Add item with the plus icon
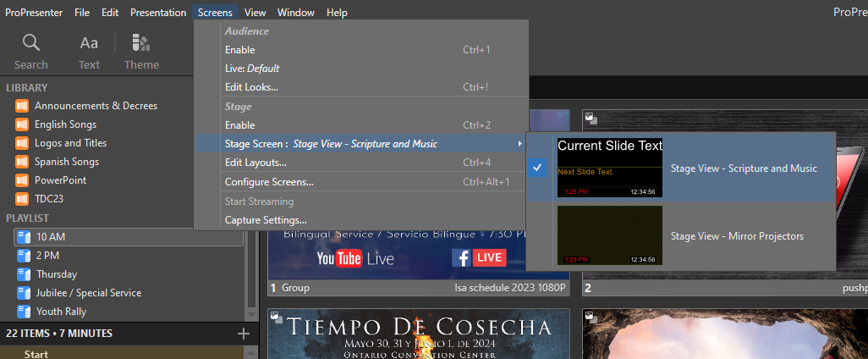Screen dimensions: 868x359 [243, 334]
